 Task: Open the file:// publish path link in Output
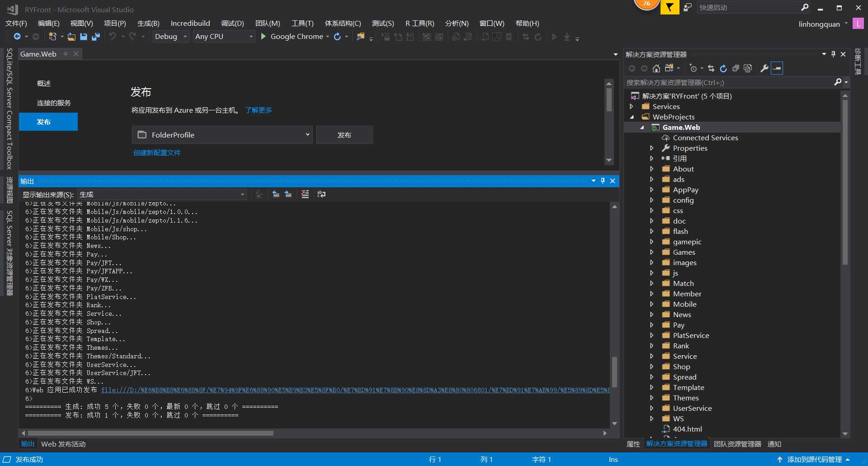pyautogui.click(x=355, y=390)
